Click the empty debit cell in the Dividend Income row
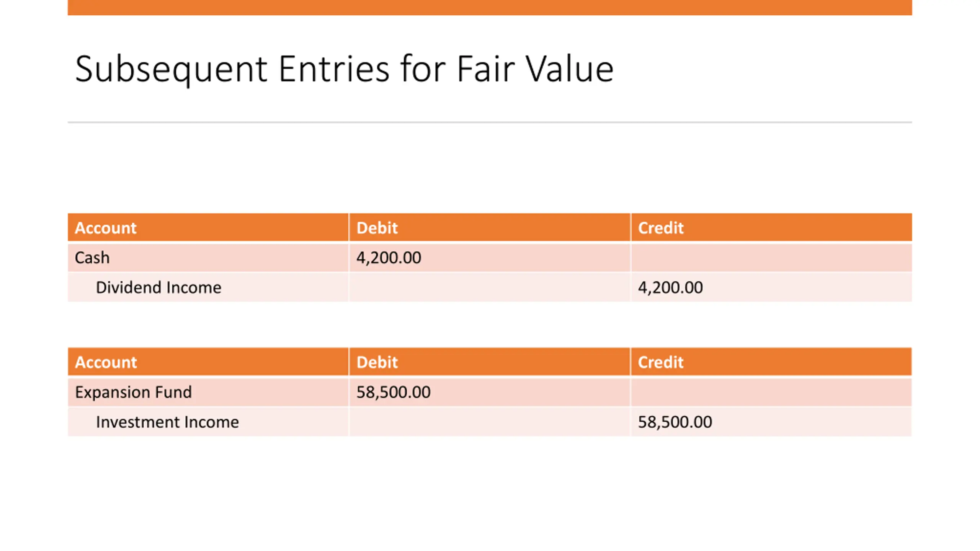The height and width of the screenshot is (551, 980). [490, 287]
